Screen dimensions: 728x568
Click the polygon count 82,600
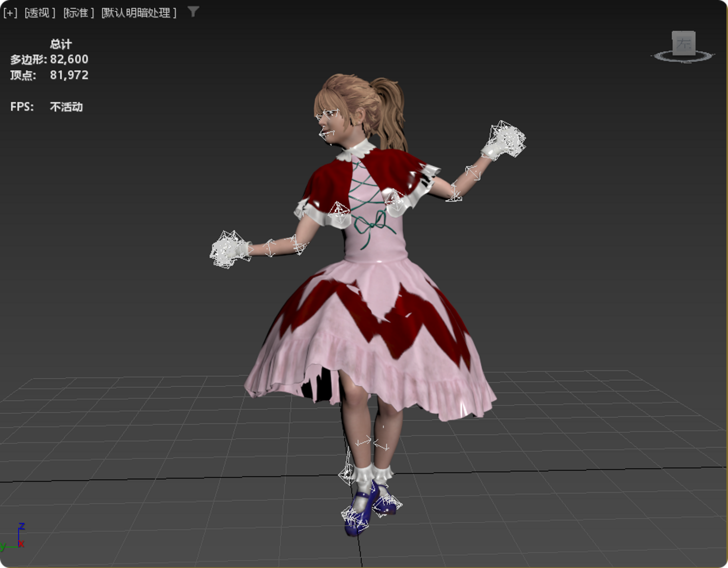point(69,59)
